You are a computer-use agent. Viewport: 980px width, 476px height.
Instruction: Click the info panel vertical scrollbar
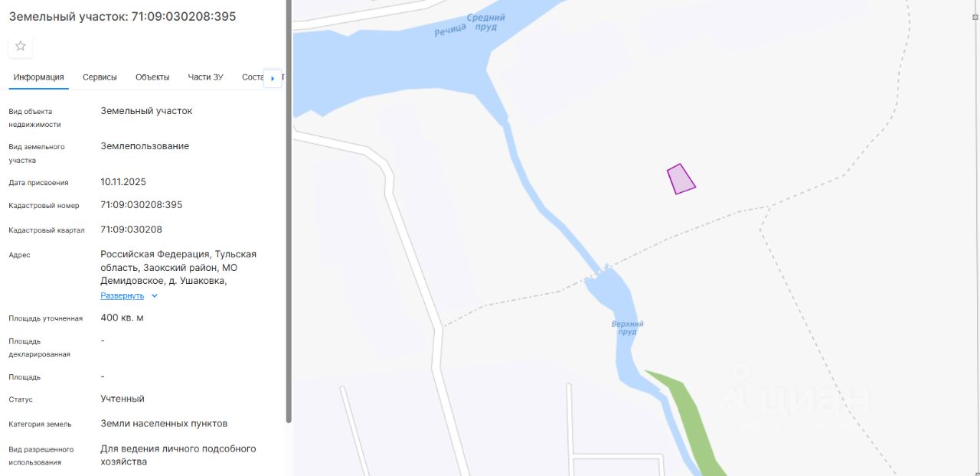coord(289,211)
